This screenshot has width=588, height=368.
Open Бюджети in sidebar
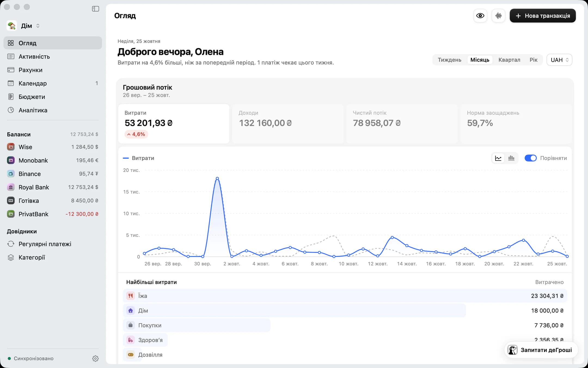53,97
